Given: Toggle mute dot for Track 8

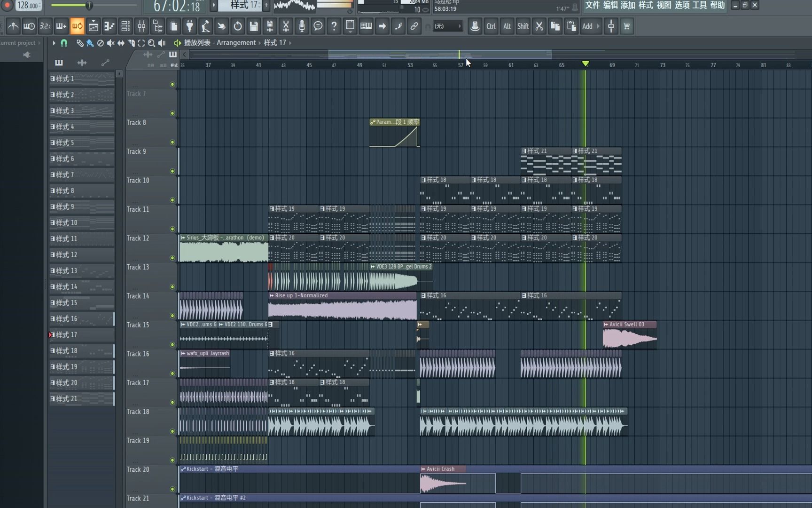Looking at the screenshot, I should tap(172, 142).
